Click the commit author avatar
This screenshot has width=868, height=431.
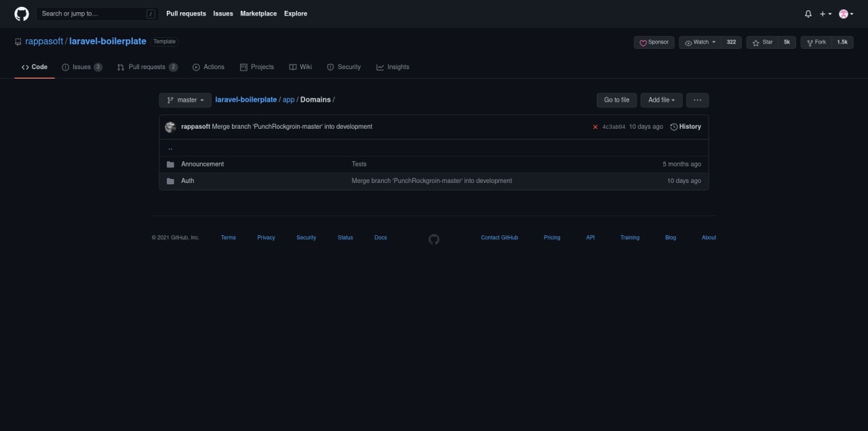pos(171,127)
